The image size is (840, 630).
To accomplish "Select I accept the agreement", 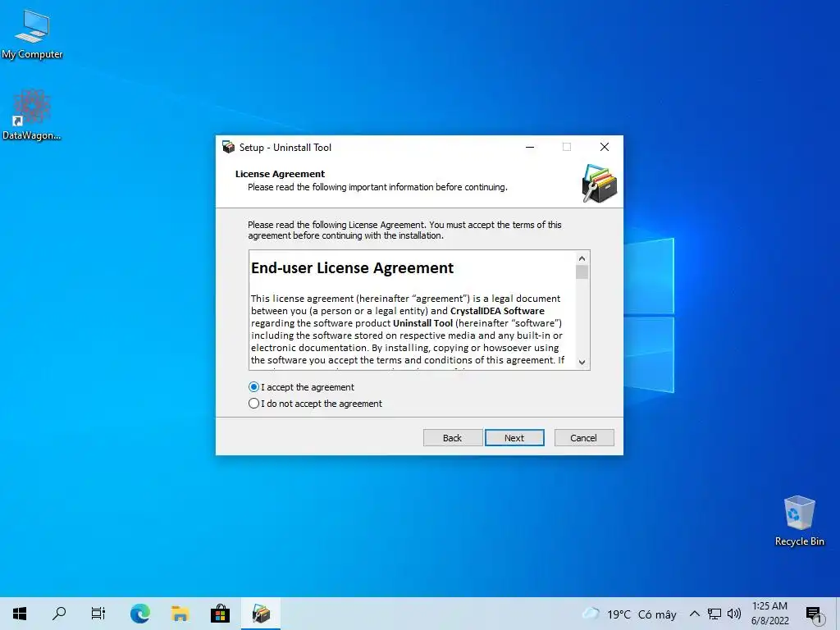I will [301, 387].
